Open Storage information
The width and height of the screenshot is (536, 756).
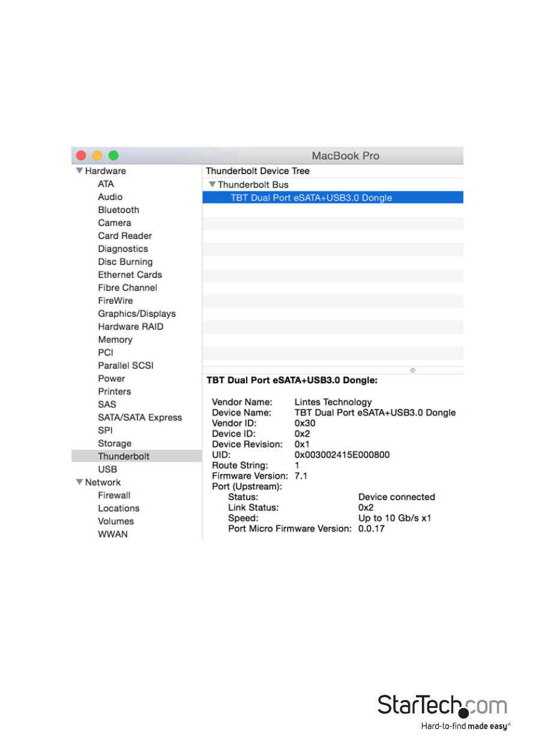pyautogui.click(x=115, y=444)
